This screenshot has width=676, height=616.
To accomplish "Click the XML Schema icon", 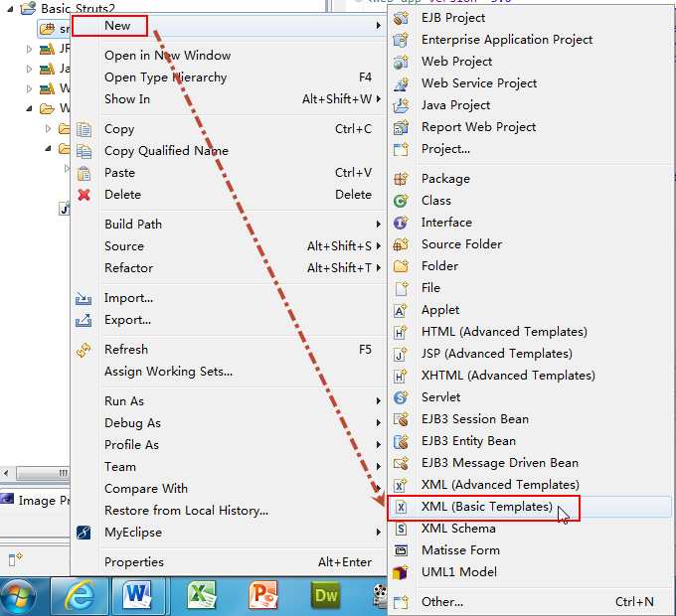I will click(x=401, y=529).
